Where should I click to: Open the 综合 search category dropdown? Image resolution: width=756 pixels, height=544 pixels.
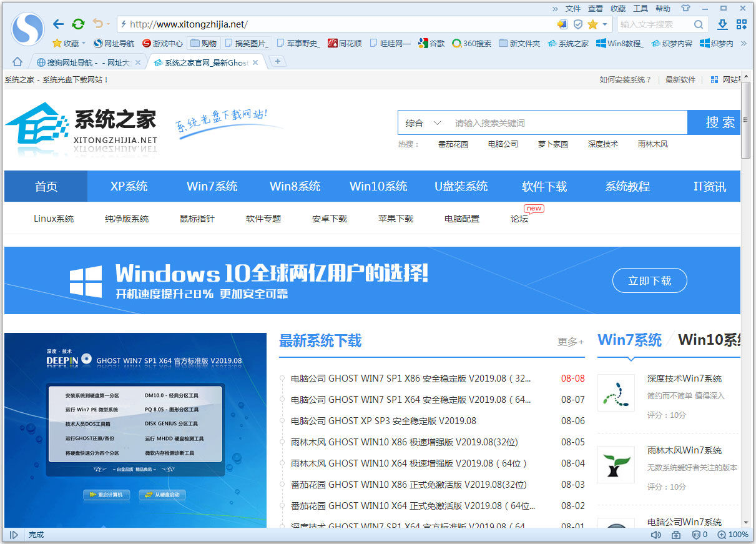click(423, 122)
